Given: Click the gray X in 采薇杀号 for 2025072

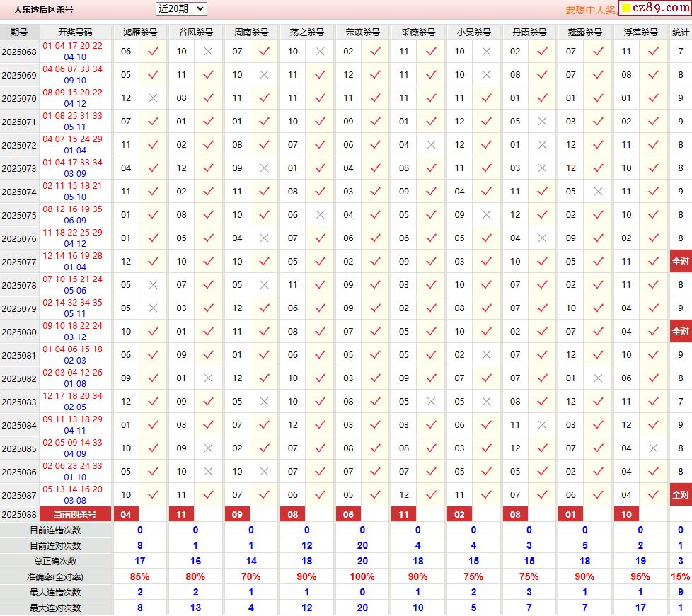Looking at the screenshot, I should pos(431,145).
